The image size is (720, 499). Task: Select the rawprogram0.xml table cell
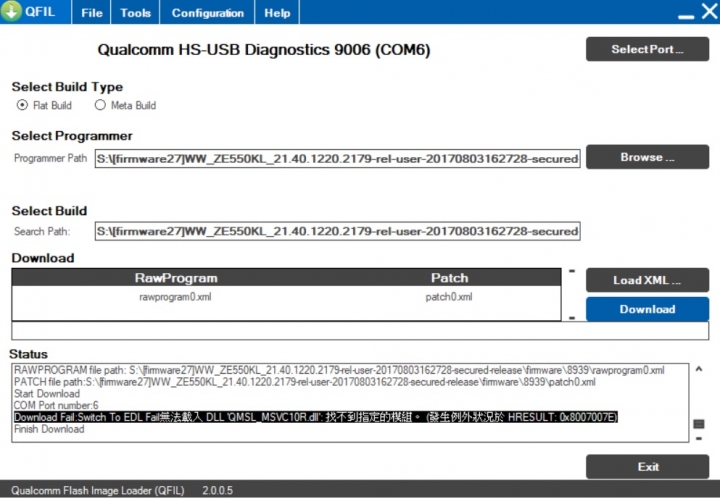(x=175, y=297)
